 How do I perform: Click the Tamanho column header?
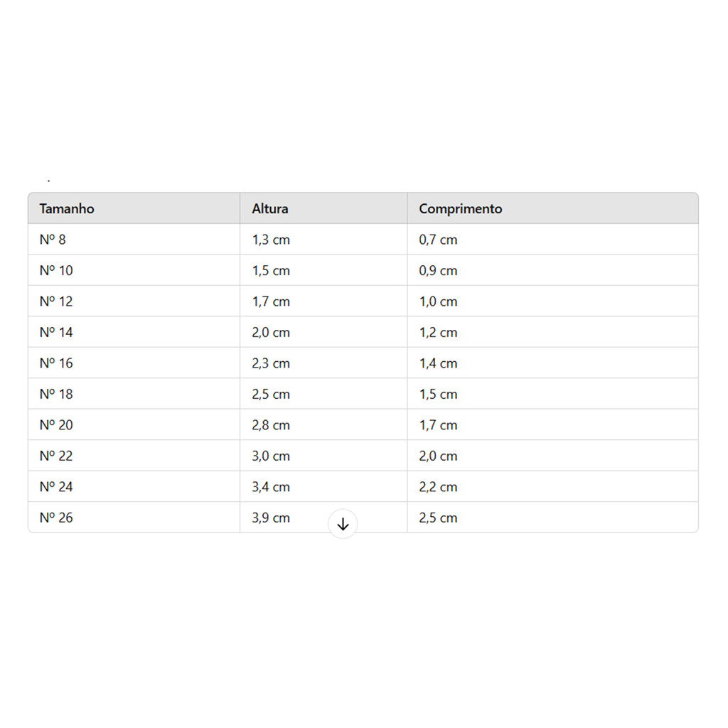point(67,209)
